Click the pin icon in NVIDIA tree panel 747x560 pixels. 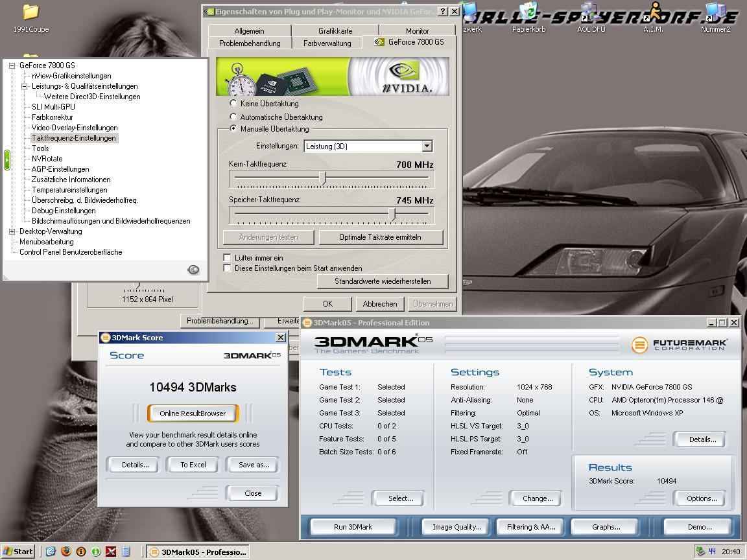click(193, 270)
